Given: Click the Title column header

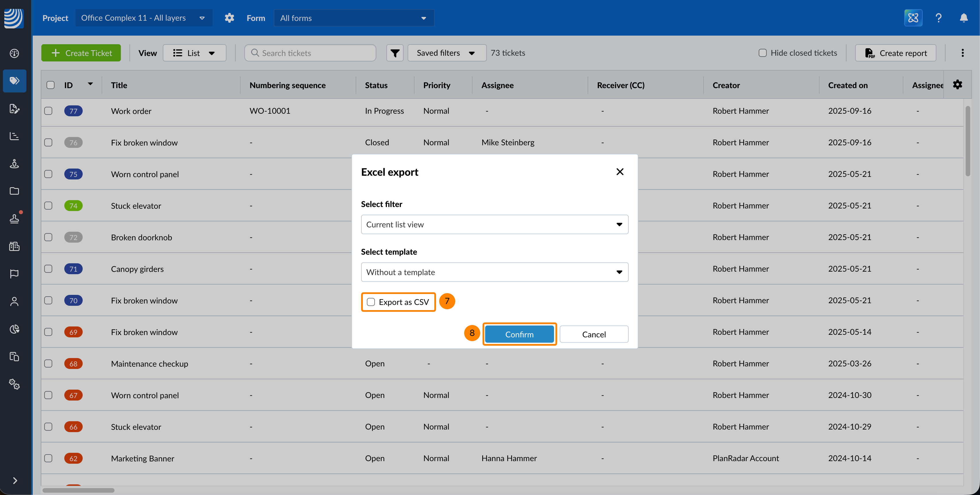Looking at the screenshot, I should [119, 85].
